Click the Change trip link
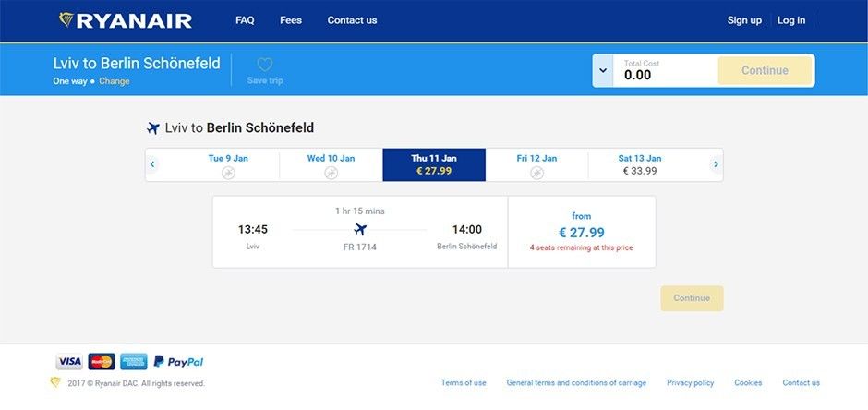Image resolution: width=868 pixels, height=410 pixels. tap(114, 81)
